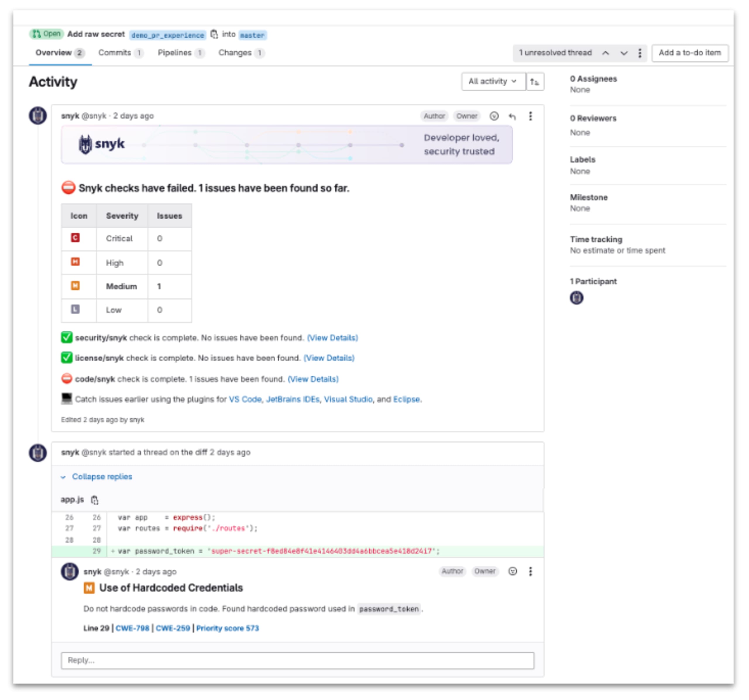The height and width of the screenshot is (700, 749).
Task: Collapse replies in the diff thread
Action: [97, 477]
